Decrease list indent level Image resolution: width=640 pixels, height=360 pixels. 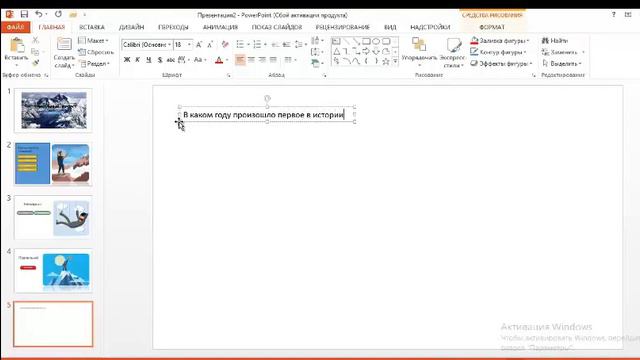click(276, 44)
